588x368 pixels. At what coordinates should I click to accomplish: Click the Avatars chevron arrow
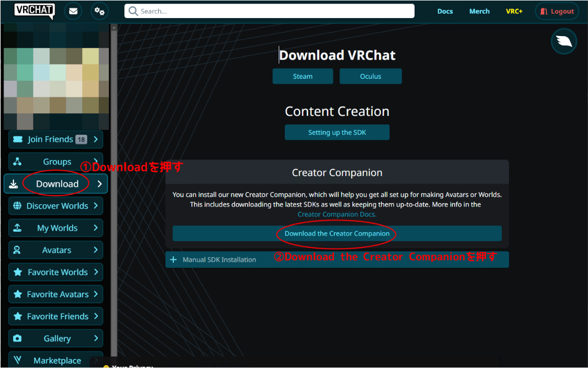point(96,250)
